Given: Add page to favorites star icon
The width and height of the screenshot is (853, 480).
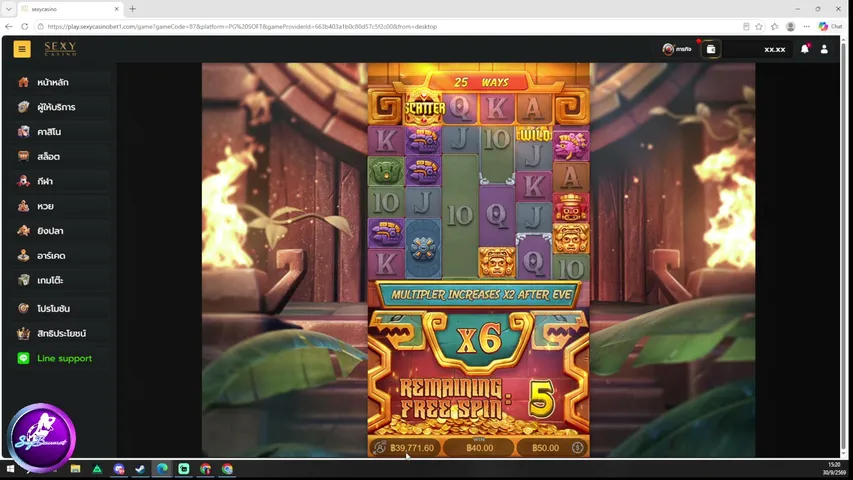Looking at the screenshot, I should coord(759,26).
